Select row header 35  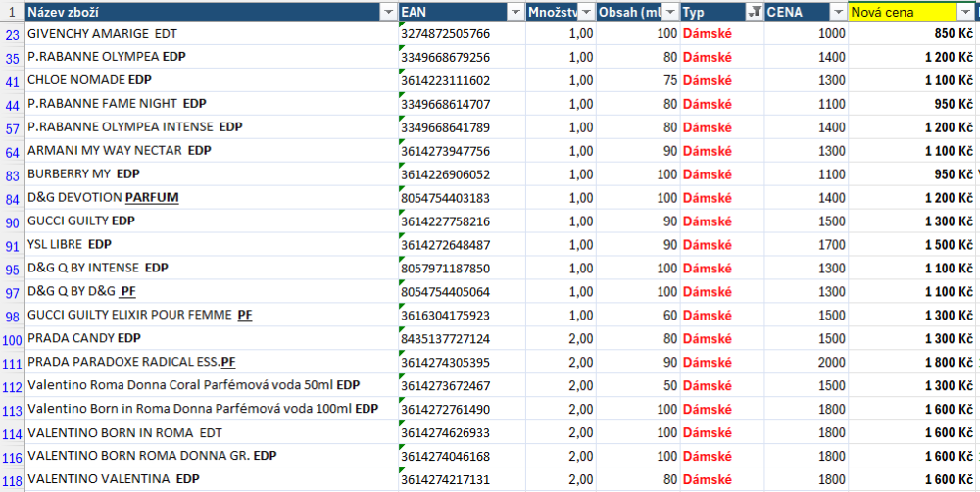tap(13, 57)
